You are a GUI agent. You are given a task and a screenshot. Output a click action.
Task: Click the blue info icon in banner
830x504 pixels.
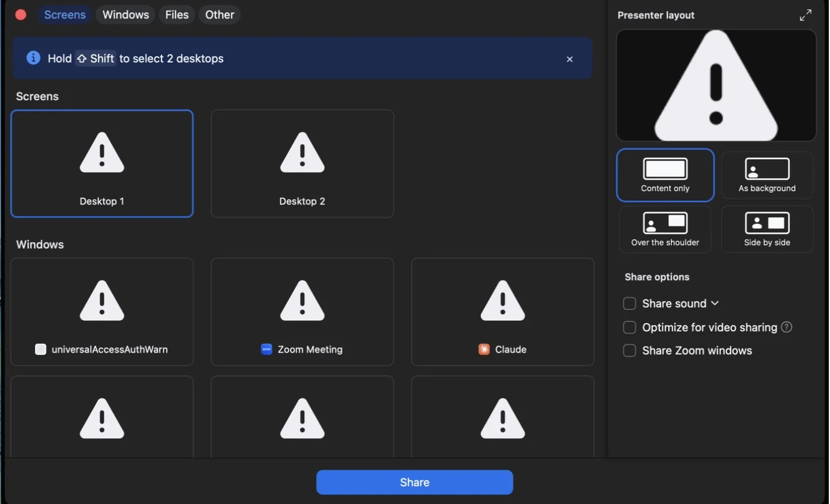click(x=33, y=58)
